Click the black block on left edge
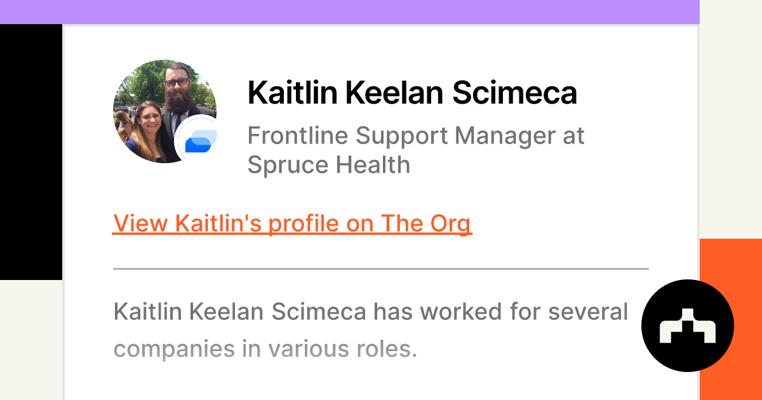Screen dimensions: 762x400 pyautogui.click(x=30, y=152)
